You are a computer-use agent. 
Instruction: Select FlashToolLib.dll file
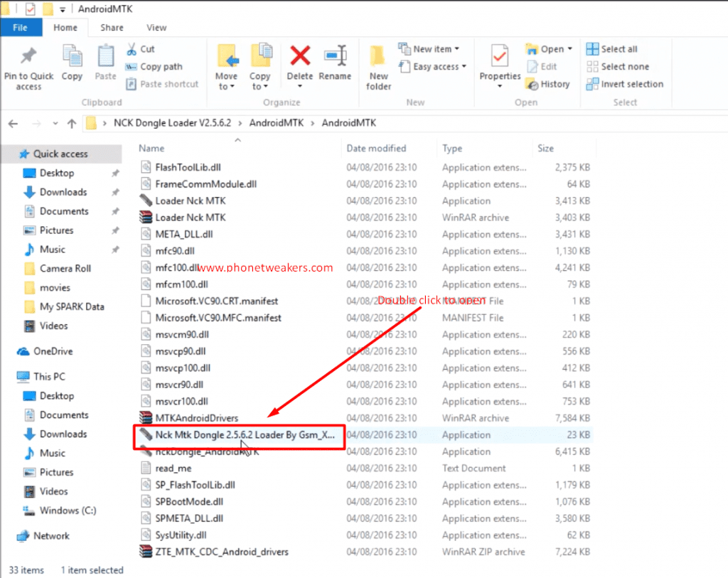click(x=188, y=167)
